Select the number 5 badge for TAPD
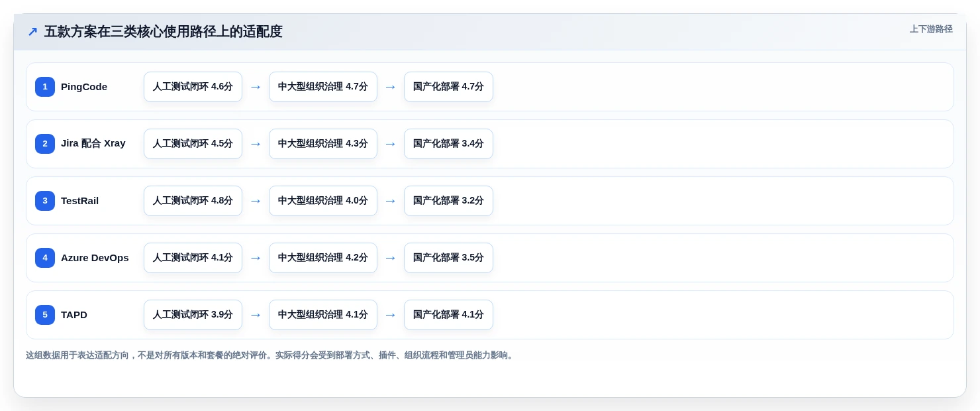 (45, 315)
